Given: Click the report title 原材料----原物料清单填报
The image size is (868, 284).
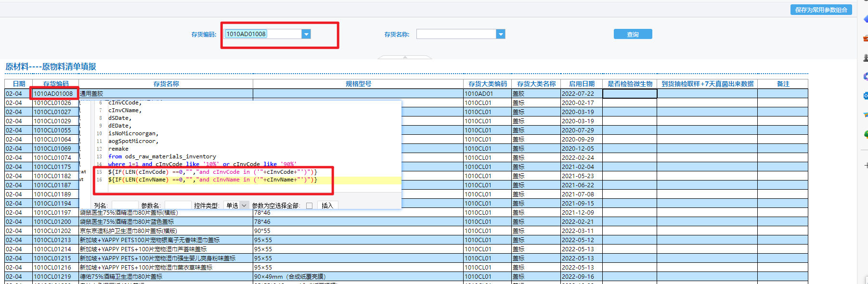Looking at the screenshot, I should 51,66.
